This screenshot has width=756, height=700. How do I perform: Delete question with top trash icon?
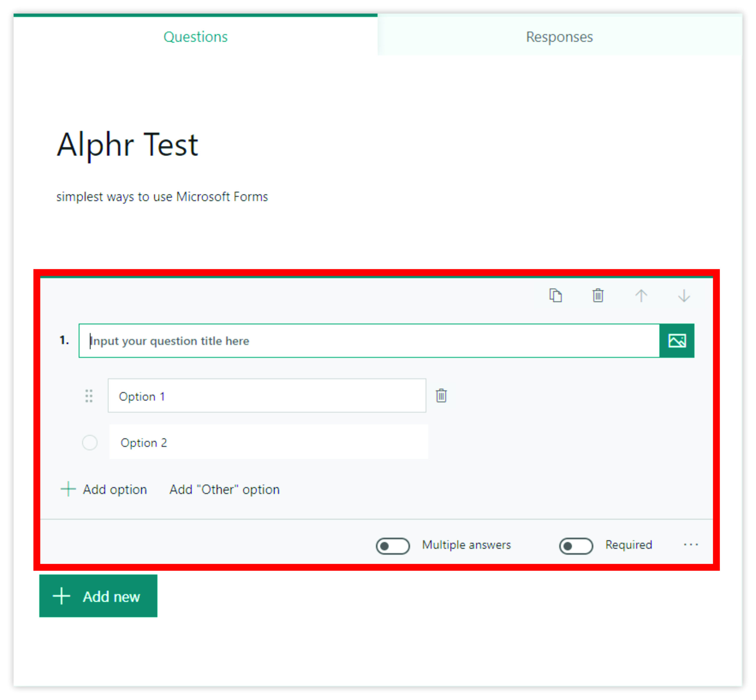pos(598,296)
